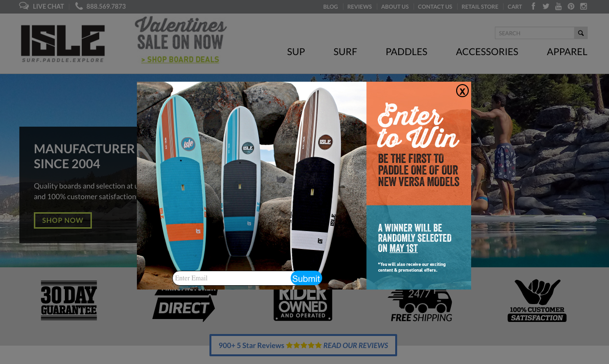Click the 100% Customer Satisfaction hand badge
Screen dimensions: 609x364
click(x=537, y=300)
